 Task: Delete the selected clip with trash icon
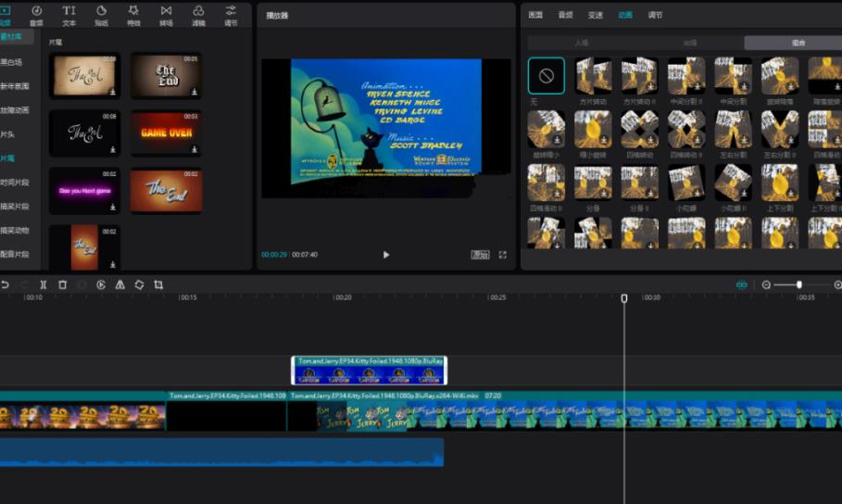(x=62, y=284)
